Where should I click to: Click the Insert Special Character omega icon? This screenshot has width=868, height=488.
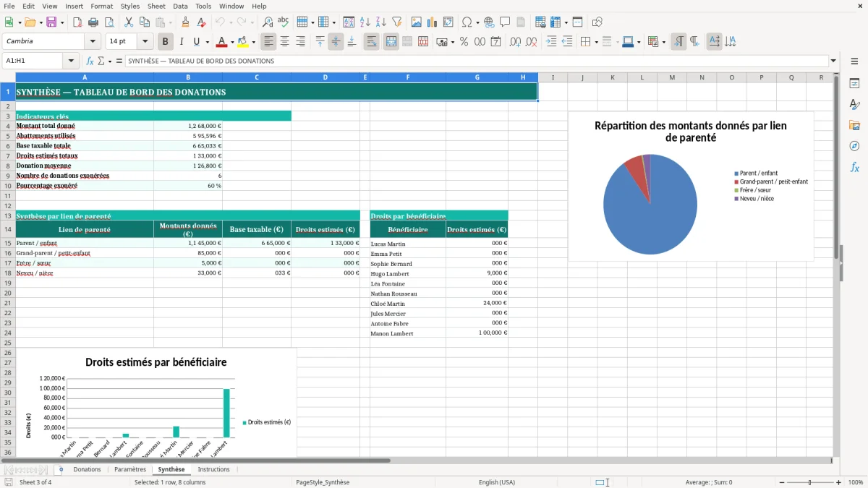coord(467,22)
